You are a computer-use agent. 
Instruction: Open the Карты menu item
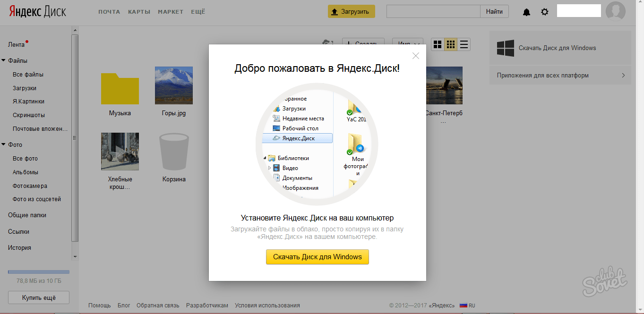point(139,12)
